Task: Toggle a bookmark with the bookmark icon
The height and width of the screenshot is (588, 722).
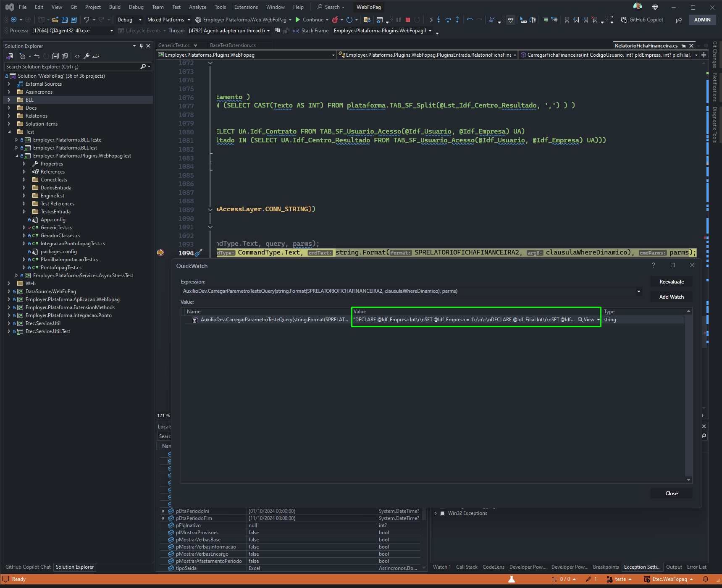Action: click(x=567, y=20)
